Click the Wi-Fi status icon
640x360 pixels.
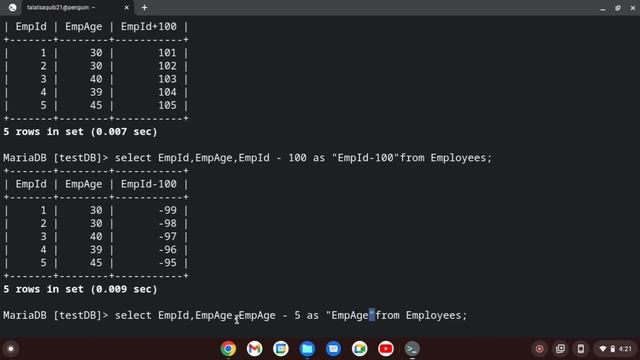click(x=602, y=349)
